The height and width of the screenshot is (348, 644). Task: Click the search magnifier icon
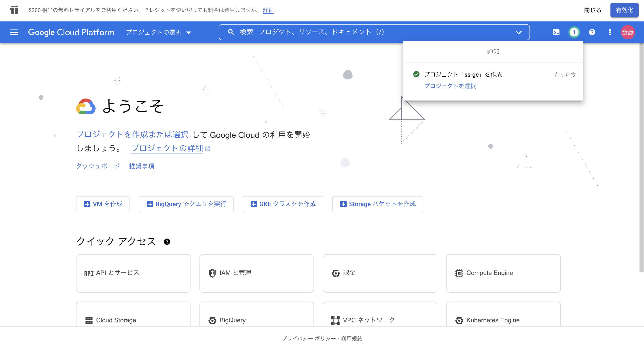tap(231, 32)
